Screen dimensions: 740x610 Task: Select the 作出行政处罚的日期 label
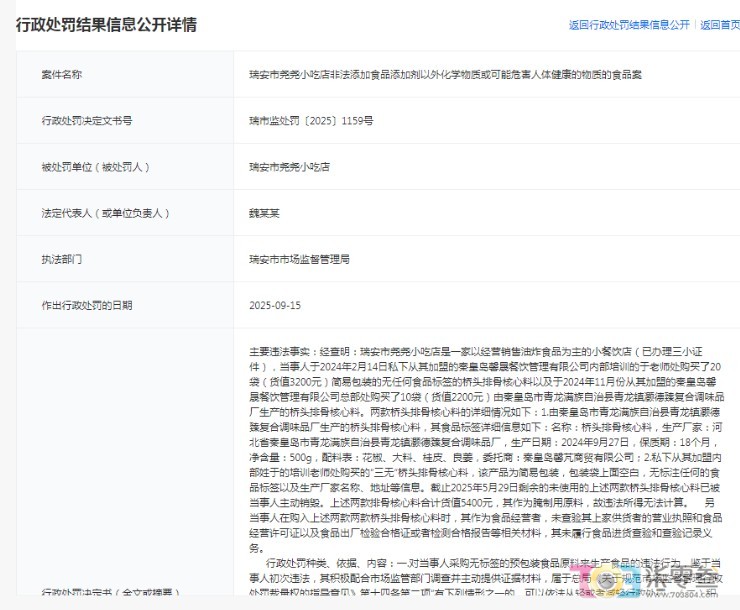[86, 305]
